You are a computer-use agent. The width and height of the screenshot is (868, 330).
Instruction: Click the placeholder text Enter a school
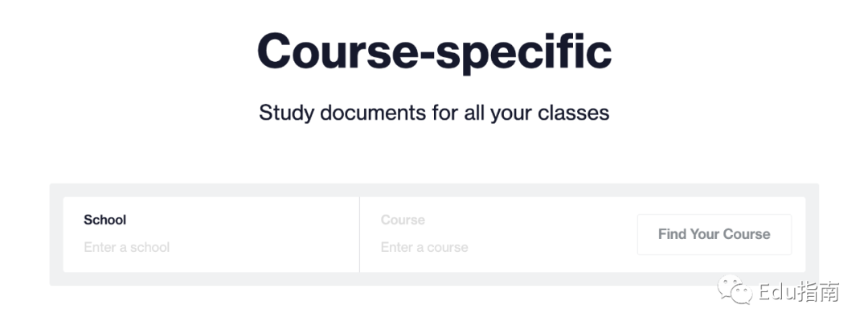tap(127, 247)
